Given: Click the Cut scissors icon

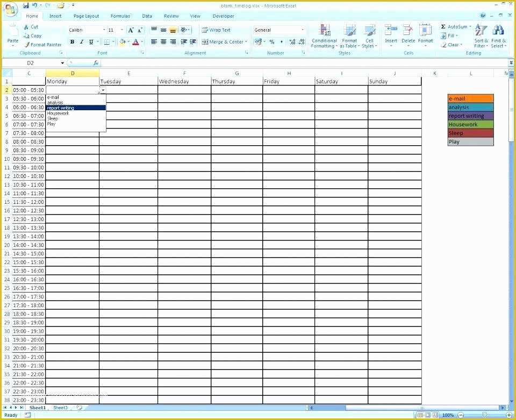Looking at the screenshot, I should coord(26,27).
